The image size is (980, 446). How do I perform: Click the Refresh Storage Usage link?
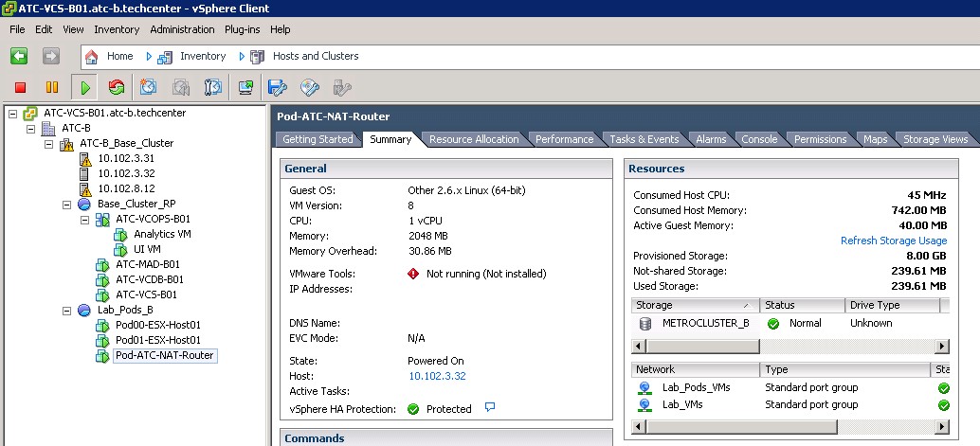(x=893, y=241)
